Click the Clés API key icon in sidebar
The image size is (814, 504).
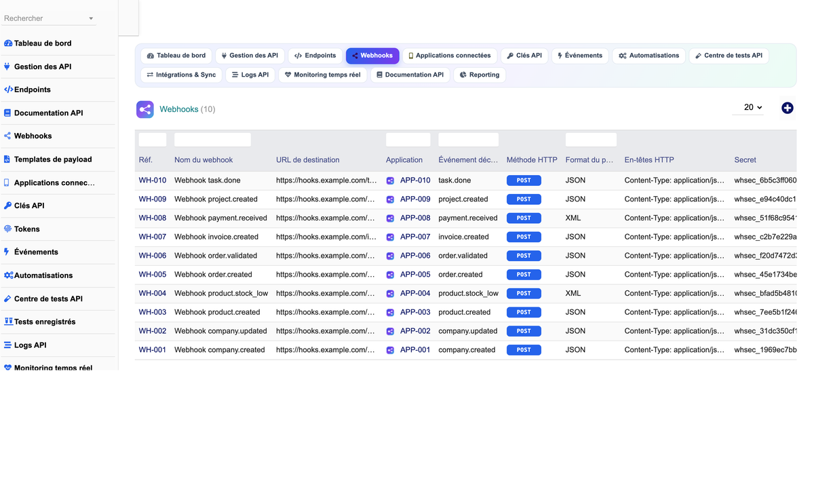coord(7,206)
